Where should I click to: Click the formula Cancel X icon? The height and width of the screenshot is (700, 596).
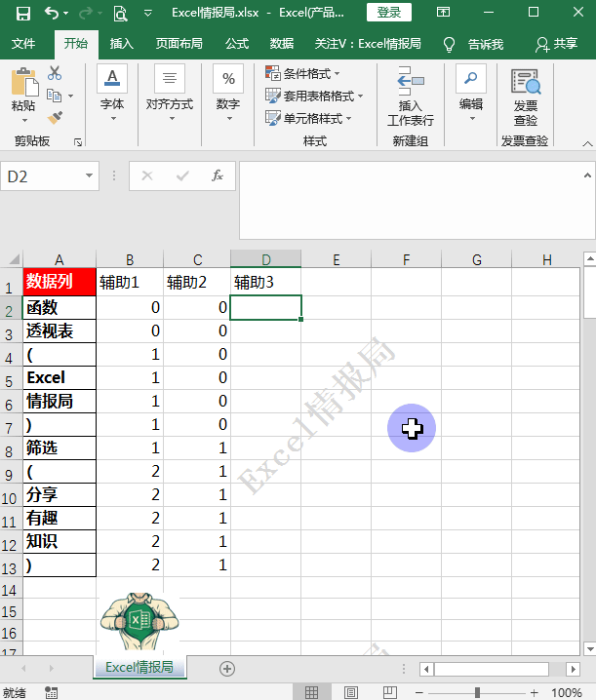pos(147,175)
